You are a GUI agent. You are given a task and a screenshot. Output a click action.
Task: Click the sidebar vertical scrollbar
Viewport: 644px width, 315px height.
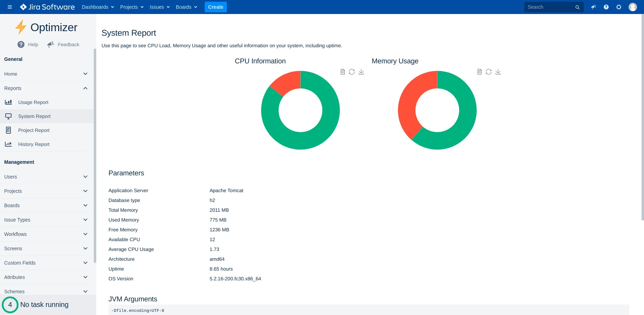(x=95, y=156)
